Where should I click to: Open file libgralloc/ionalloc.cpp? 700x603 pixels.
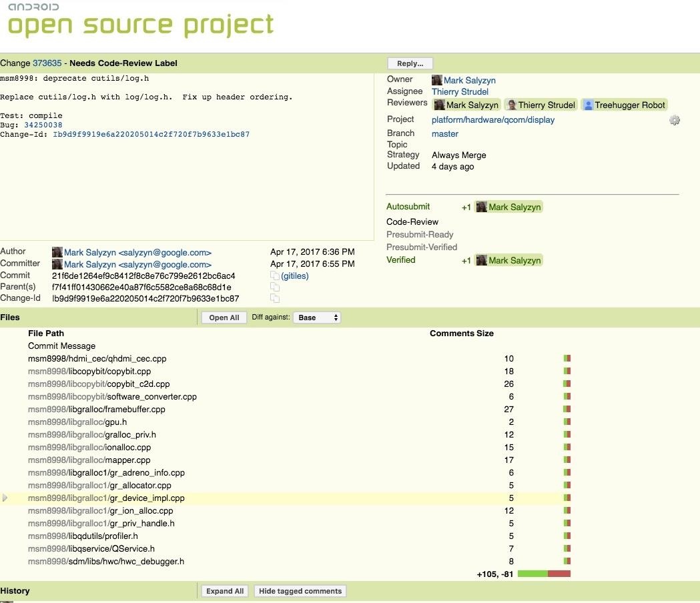[x=89, y=447]
